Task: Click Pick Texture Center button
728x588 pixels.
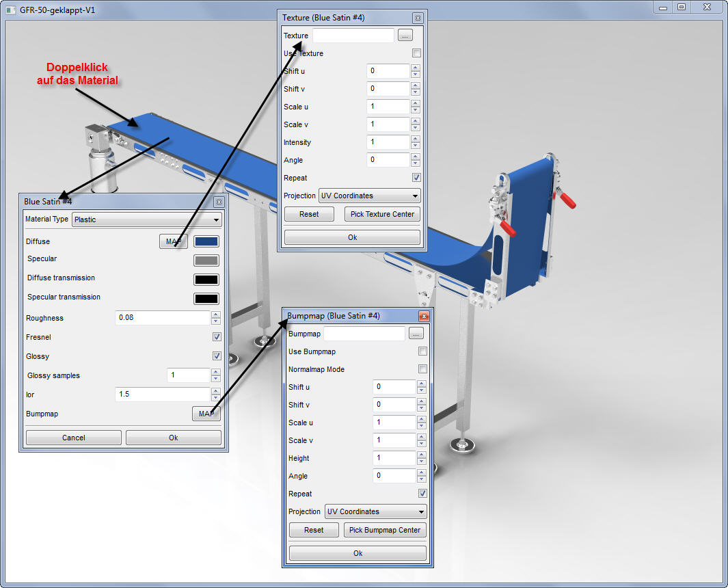Action: (382, 214)
